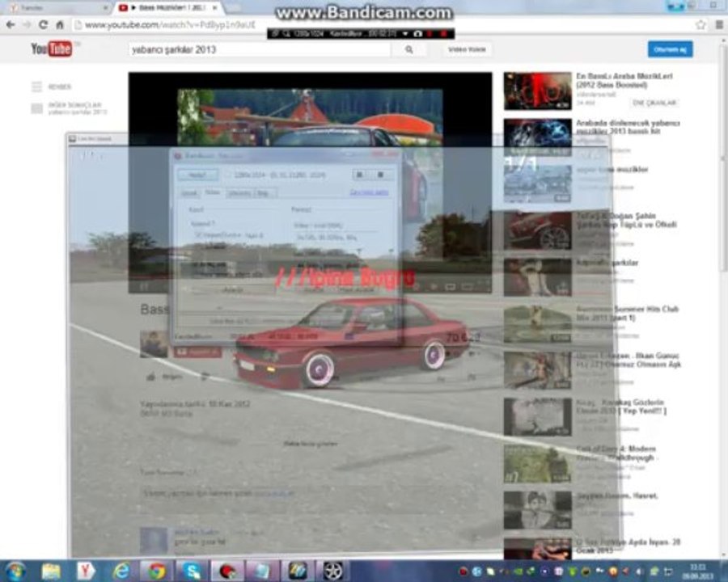This screenshot has width=728, height=582.
Task: Click pause button in Bandicam settings window
Action: pyautogui.click(x=359, y=175)
